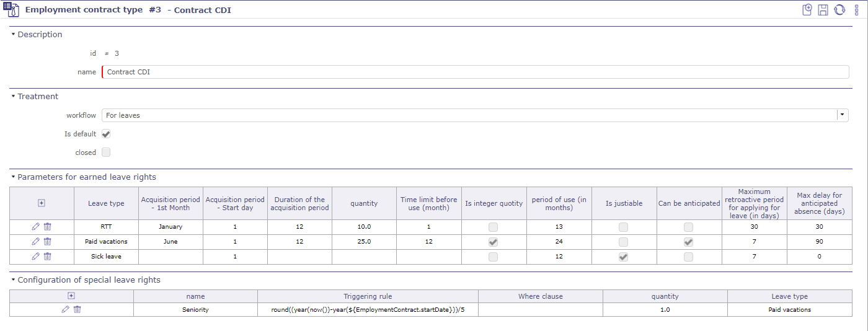Screen dimensions: 868x331
Task: Delete the Seniority special leave row
Action: pos(77,309)
